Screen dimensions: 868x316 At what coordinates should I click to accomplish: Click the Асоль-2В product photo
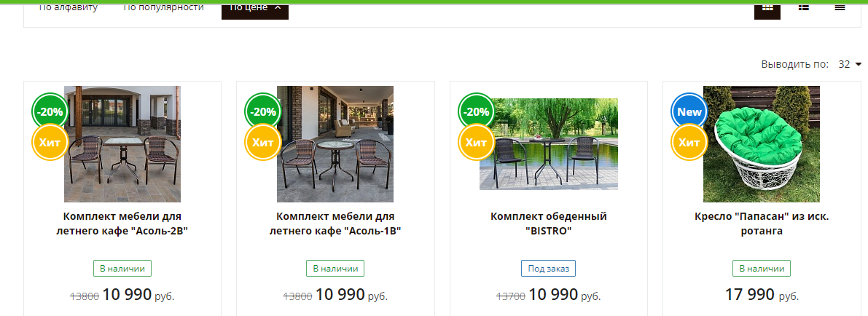[122, 144]
